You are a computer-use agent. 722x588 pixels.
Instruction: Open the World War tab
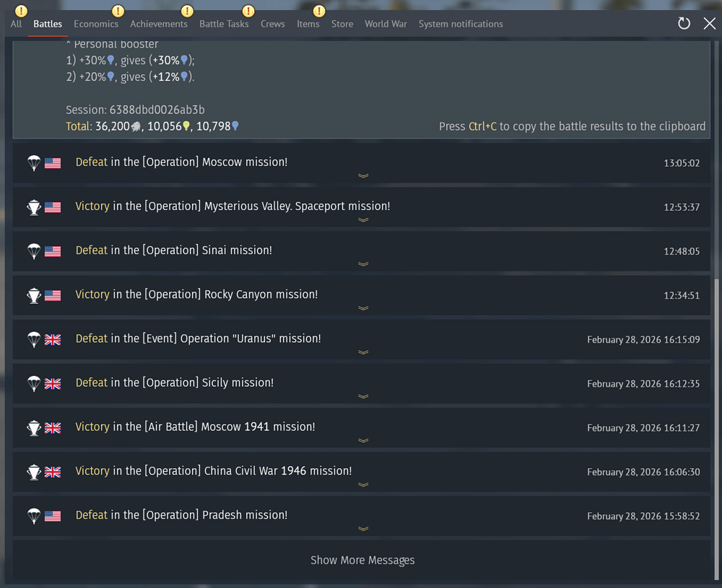(x=386, y=24)
